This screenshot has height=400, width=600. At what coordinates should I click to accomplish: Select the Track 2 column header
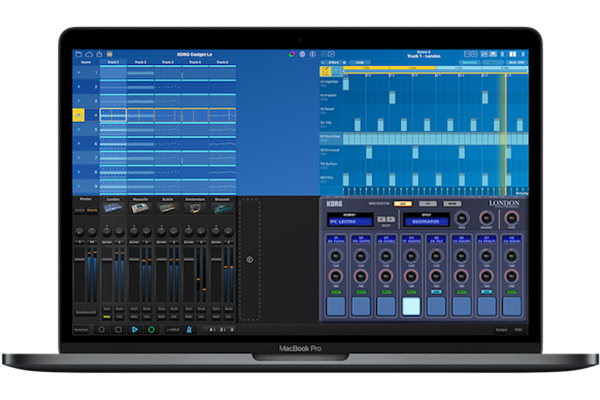(x=140, y=62)
